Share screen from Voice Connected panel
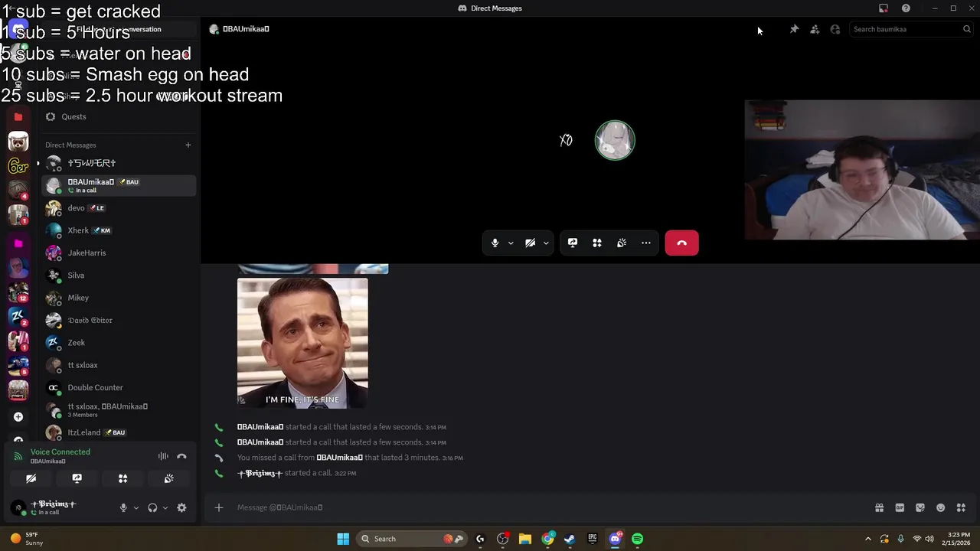The height and width of the screenshot is (551, 980). pyautogui.click(x=77, y=478)
